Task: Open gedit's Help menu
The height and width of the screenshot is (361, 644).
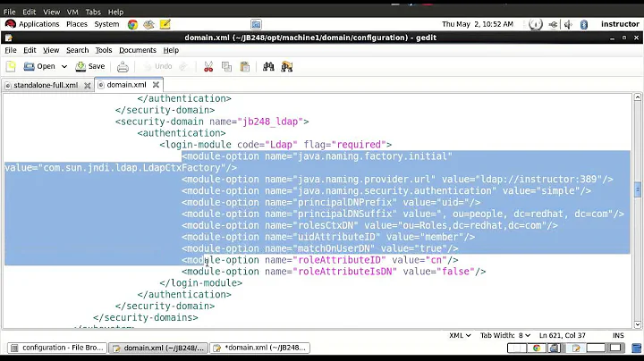Action: 171,50
